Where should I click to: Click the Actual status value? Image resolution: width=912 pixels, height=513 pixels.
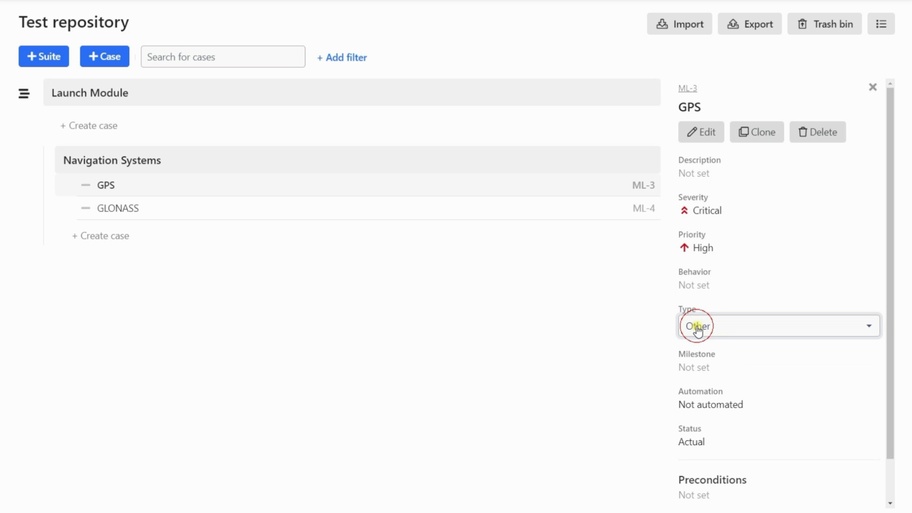692,441
